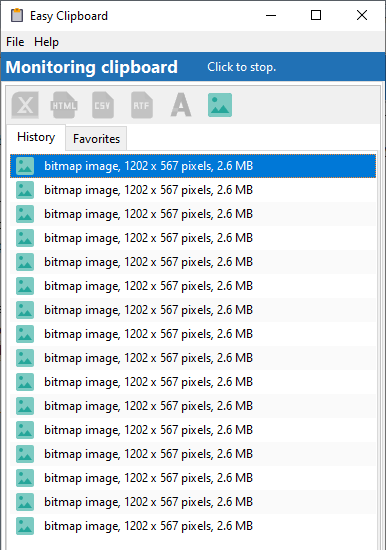Click the CSV format icon
The height and width of the screenshot is (550, 386).
[x=102, y=105]
